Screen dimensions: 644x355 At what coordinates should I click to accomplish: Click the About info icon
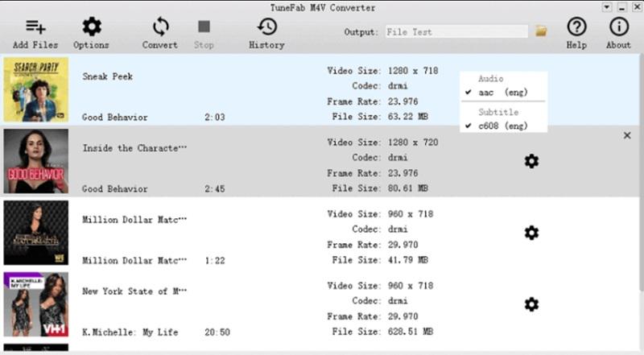[x=618, y=27]
